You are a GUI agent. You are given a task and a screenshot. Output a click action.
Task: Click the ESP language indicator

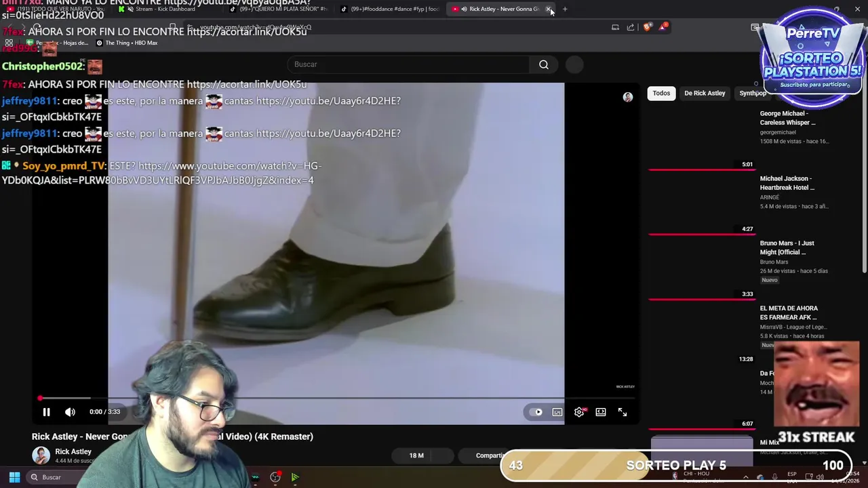tap(792, 477)
